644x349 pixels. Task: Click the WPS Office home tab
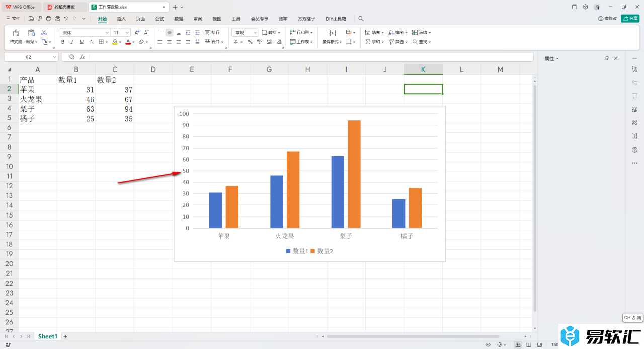point(21,7)
